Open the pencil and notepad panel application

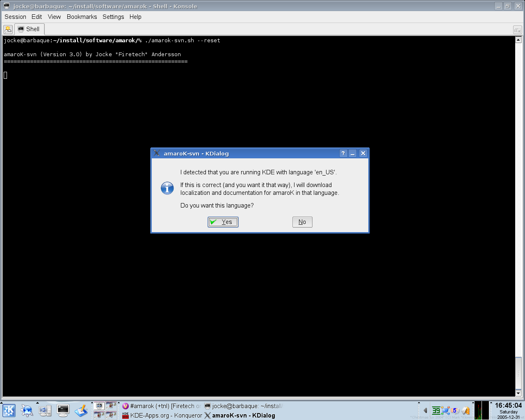(x=81, y=411)
